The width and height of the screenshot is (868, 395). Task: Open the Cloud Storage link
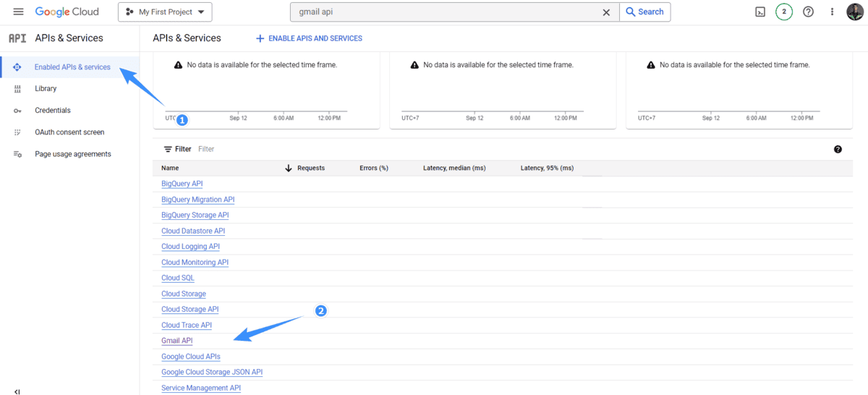184,294
